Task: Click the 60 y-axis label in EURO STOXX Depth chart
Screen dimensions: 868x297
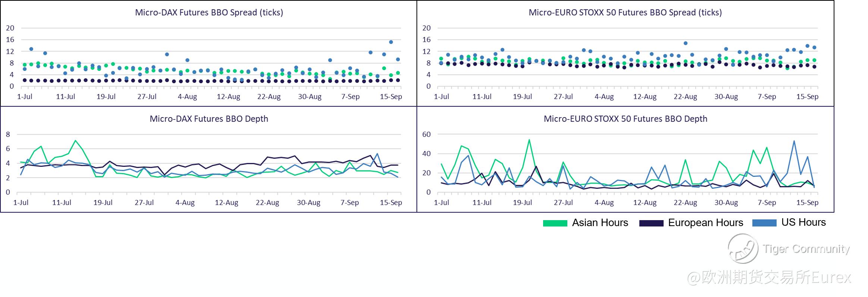Action: (426, 134)
